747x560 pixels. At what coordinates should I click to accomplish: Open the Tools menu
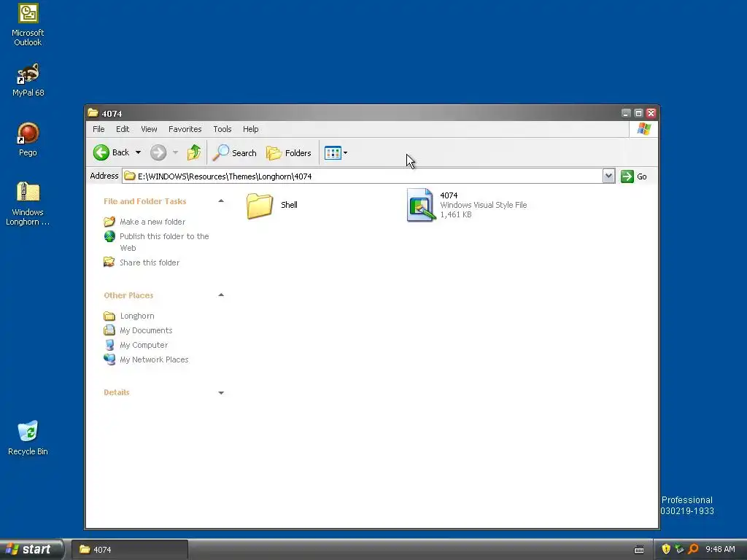(222, 129)
